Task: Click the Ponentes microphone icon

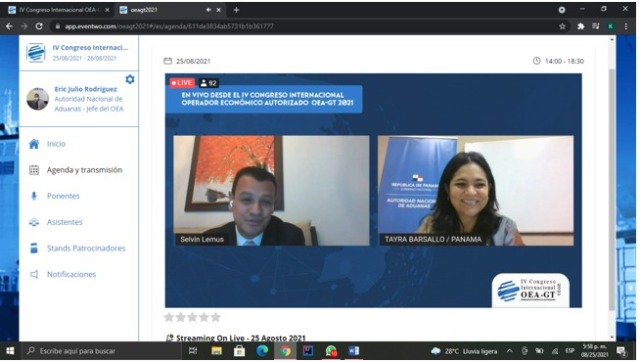Action: (x=34, y=196)
